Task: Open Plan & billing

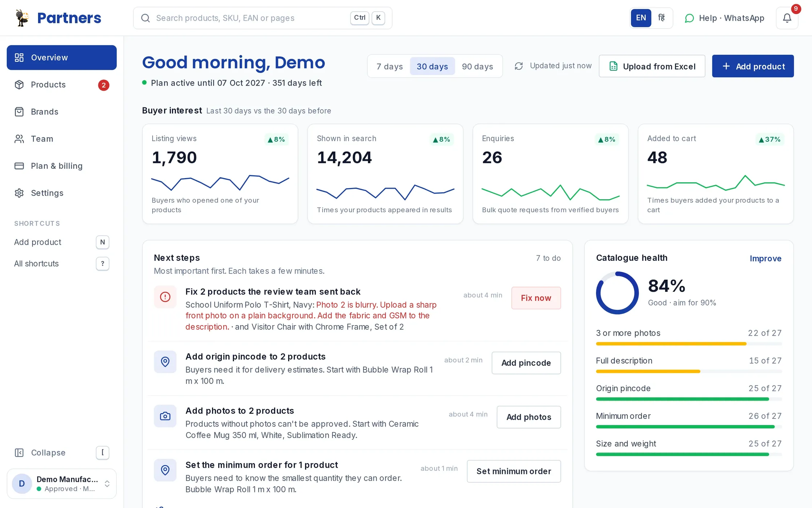Action: point(62,166)
